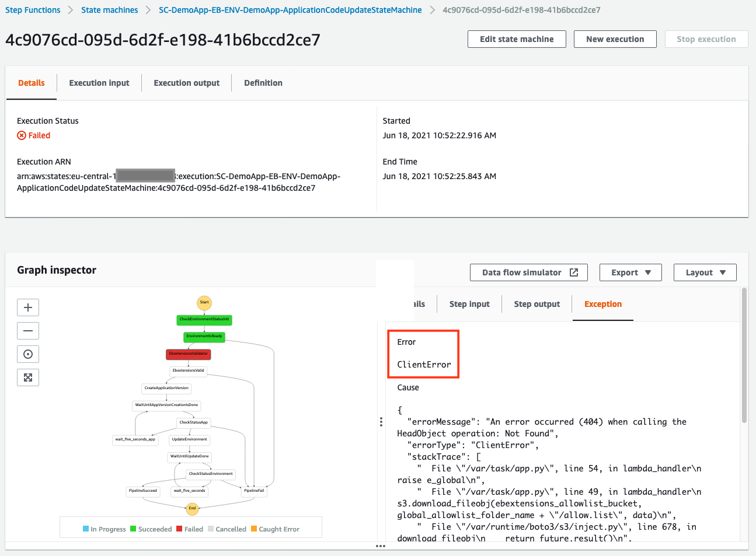756x556 pixels.
Task: Click the Cancelled legend swatch
Action: [211, 529]
